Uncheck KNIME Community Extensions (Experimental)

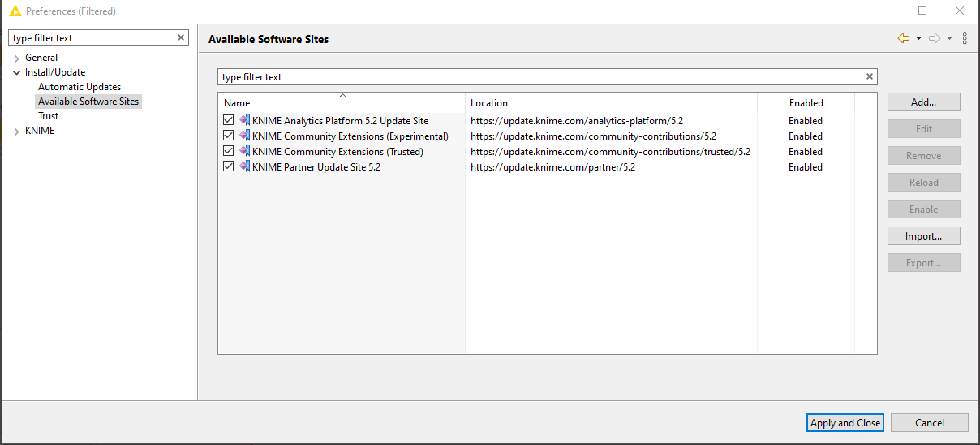point(229,136)
